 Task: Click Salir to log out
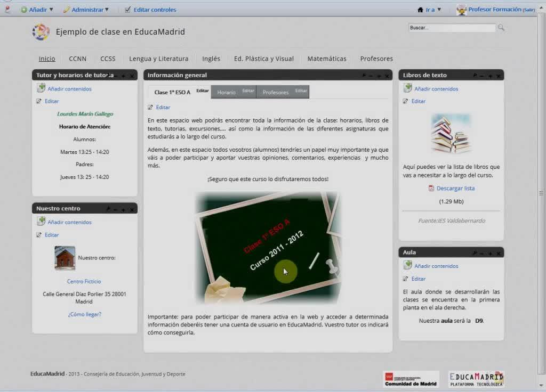[x=529, y=10]
